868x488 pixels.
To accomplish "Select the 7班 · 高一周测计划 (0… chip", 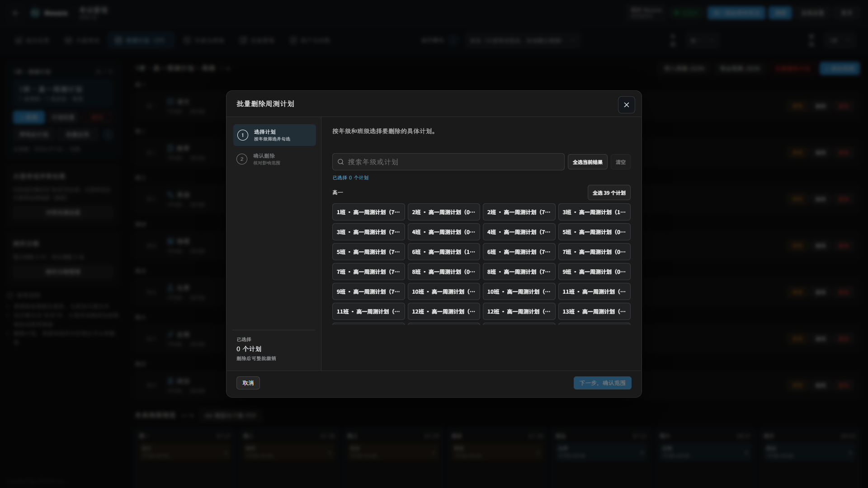I will [x=594, y=252].
